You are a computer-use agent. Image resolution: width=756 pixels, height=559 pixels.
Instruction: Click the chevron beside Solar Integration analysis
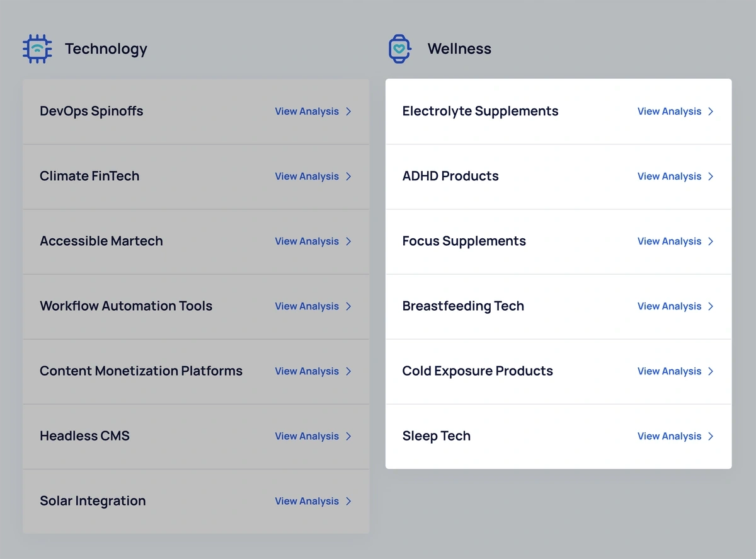(x=348, y=501)
